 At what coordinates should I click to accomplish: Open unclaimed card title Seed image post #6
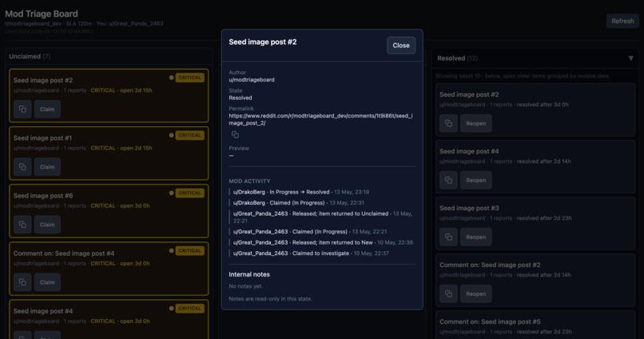point(43,196)
